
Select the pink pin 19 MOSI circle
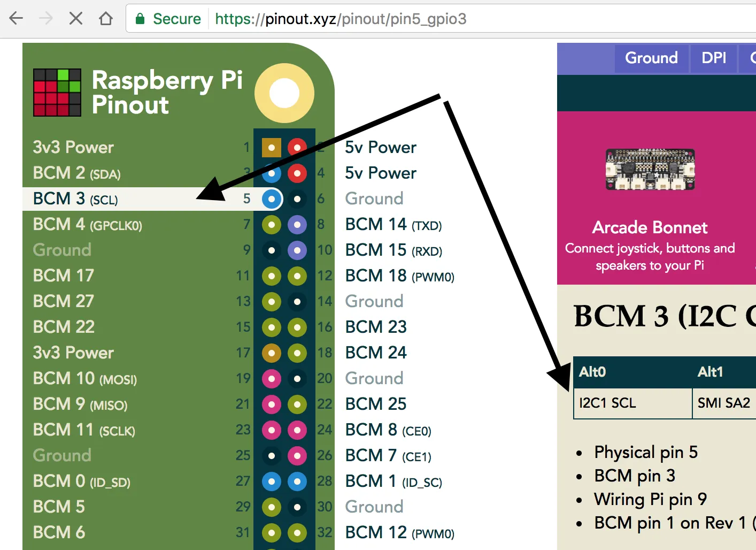click(x=272, y=379)
